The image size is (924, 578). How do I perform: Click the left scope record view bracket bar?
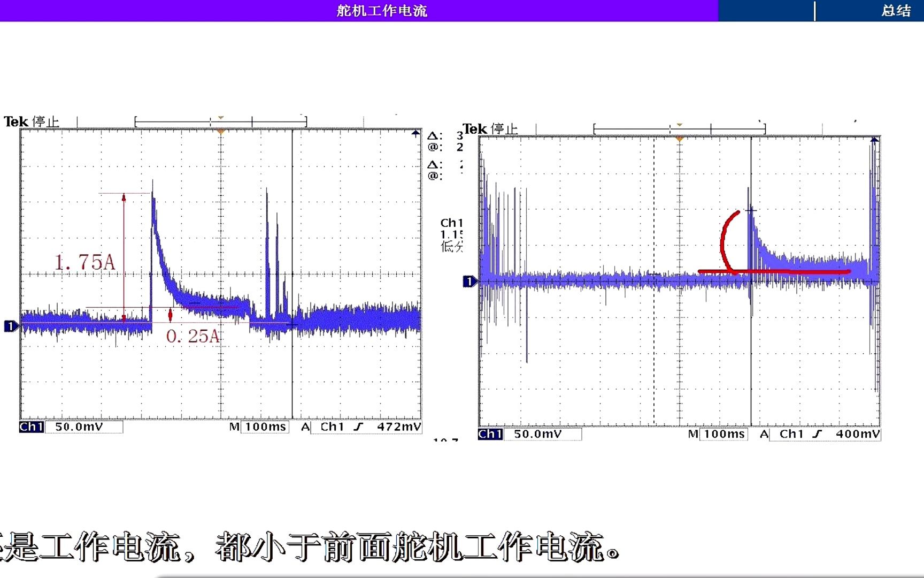pos(220,122)
